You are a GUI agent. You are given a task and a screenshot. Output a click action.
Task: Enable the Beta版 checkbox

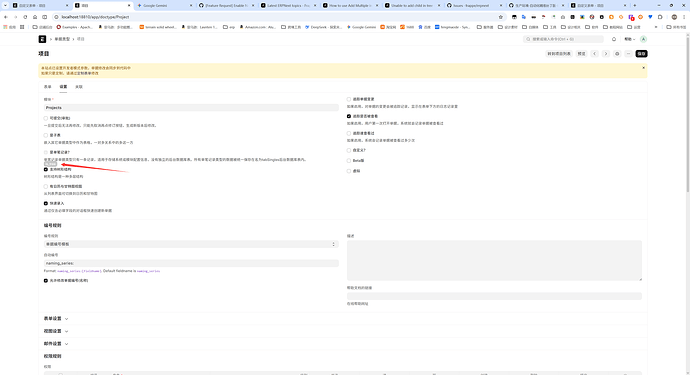click(349, 161)
